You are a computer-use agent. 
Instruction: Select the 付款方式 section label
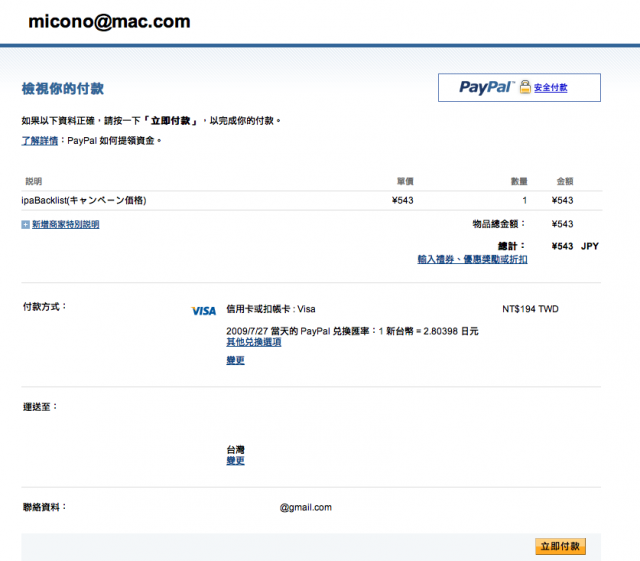tap(44, 307)
